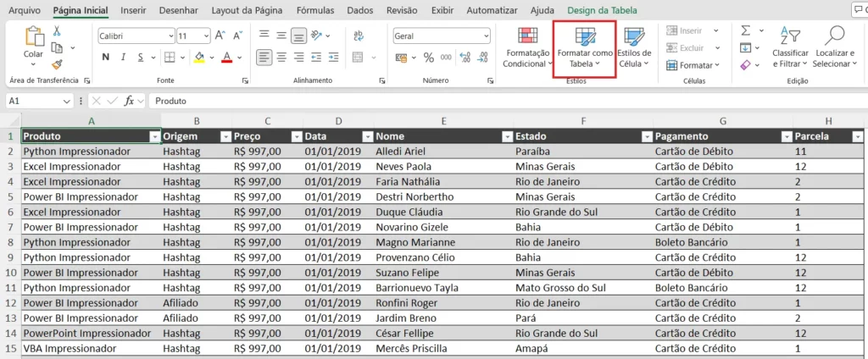Screen dimensions: 868x359
Task: Click the Cut scissors icon
Action: tap(57, 31)
